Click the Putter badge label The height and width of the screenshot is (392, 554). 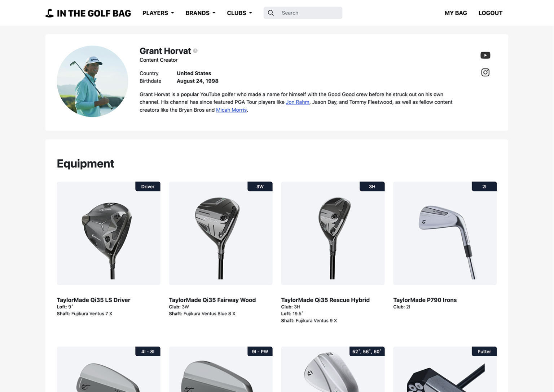pos(484,351)
